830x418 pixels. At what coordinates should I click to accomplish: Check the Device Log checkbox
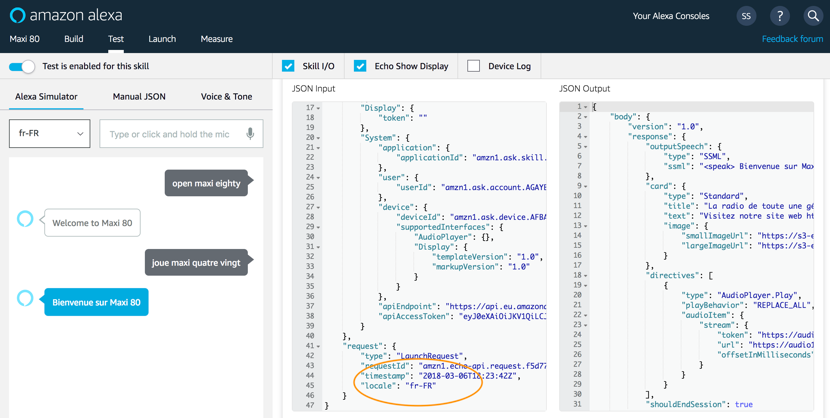pyautogui.click(x=474, y=66)
